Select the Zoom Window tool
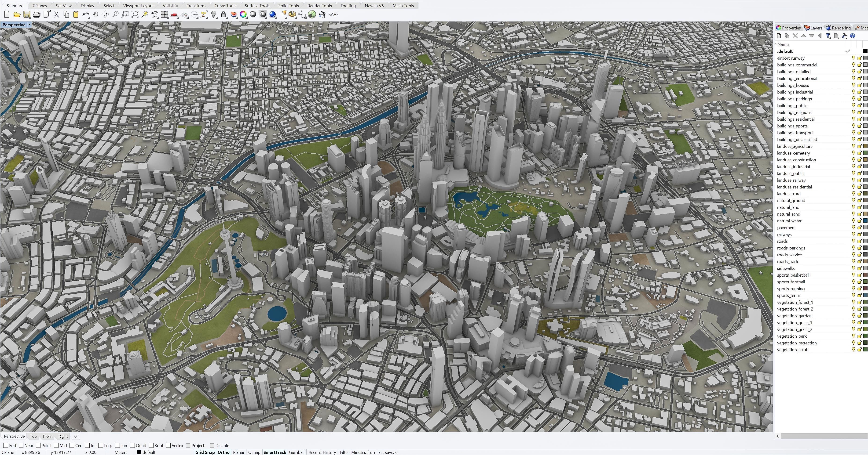 point(125,14)
